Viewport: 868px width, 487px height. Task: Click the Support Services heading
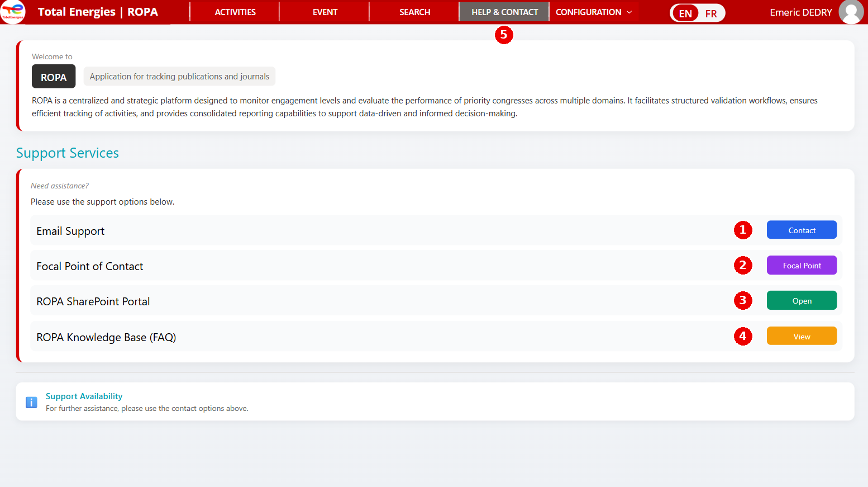pyautogui.click(x=68, y=153)
